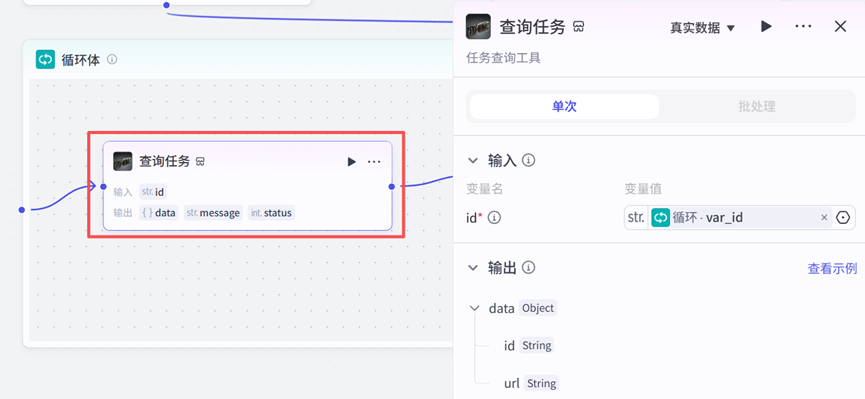Click the loop icon inside var_id chip
Image resolution: width=865 pixels, height=399 pixels.
(x=660, y=218)
